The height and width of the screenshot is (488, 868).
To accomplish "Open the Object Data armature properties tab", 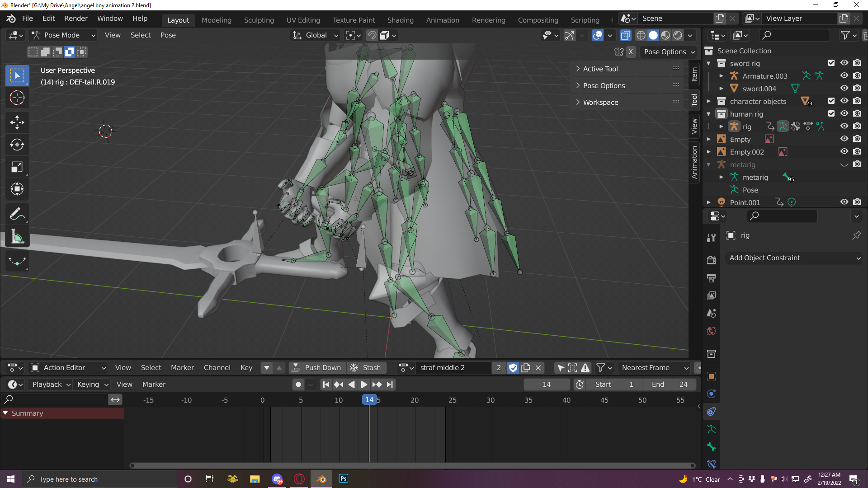I will (711, 429).
